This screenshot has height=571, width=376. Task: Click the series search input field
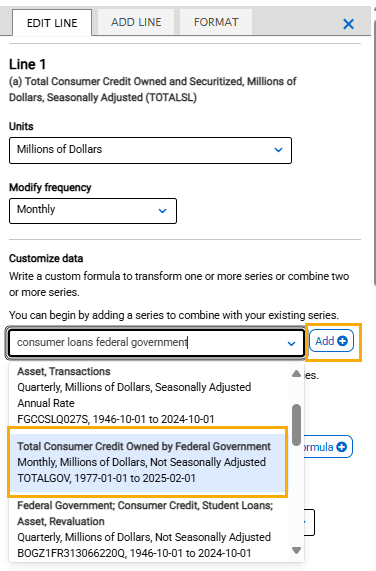coord(147,343)
